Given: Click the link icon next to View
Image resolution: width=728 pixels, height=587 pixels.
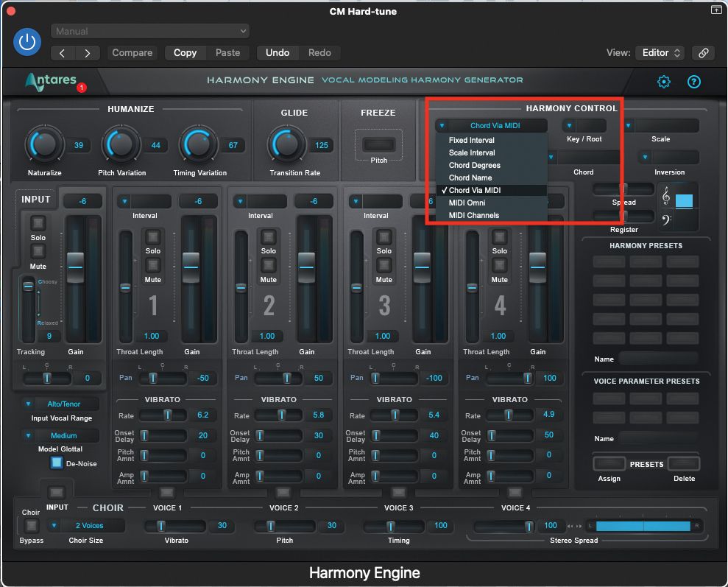Looking at the screenshot, I should (x=704, y=53).
